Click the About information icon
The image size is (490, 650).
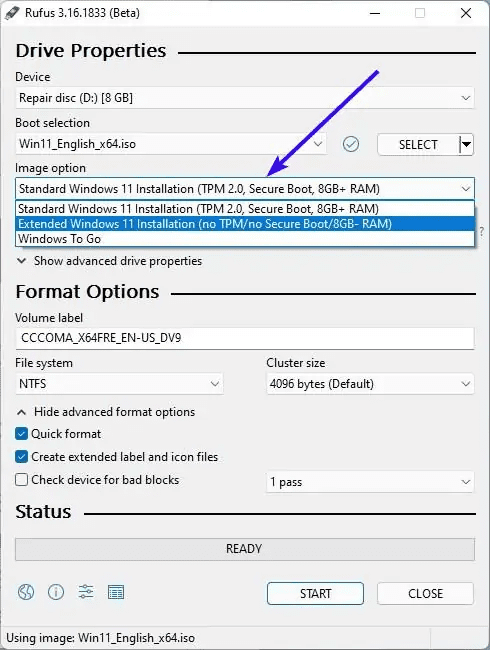click(56, 592)
